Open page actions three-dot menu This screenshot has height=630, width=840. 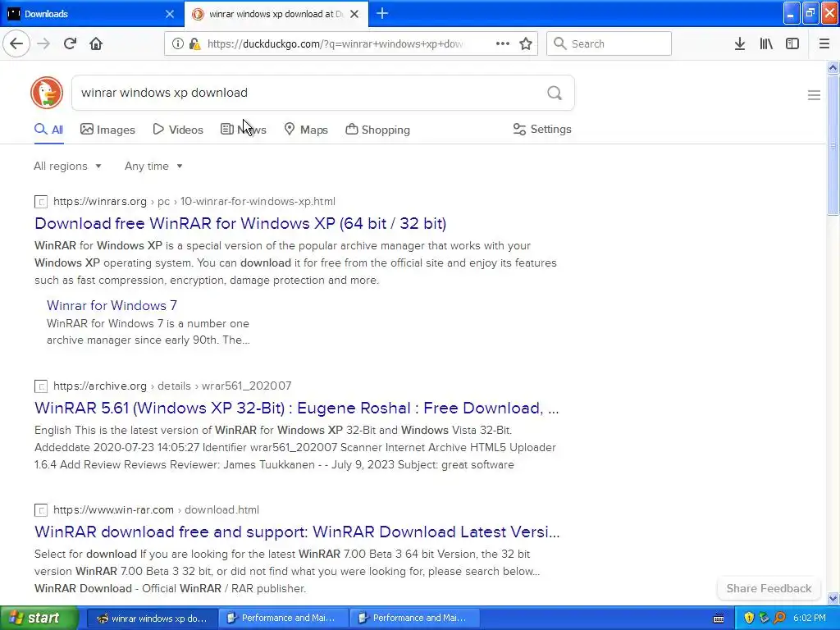click(503, 43)
